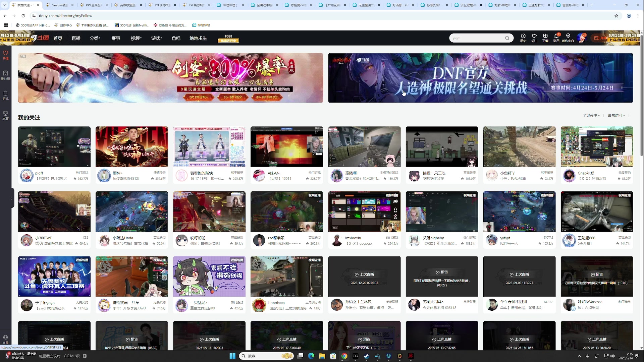Click the user avatar in header
644x362 pixels.
[x=581, y=38]
